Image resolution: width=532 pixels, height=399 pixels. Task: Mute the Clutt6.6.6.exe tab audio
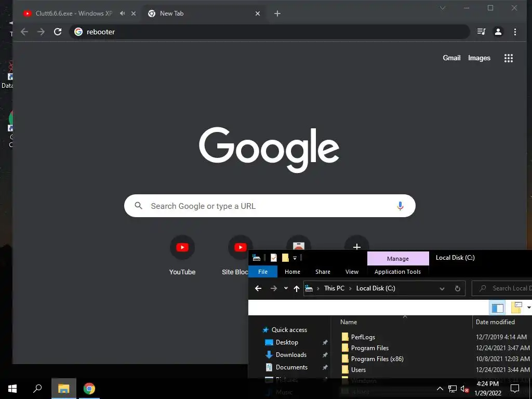point(123,14)
